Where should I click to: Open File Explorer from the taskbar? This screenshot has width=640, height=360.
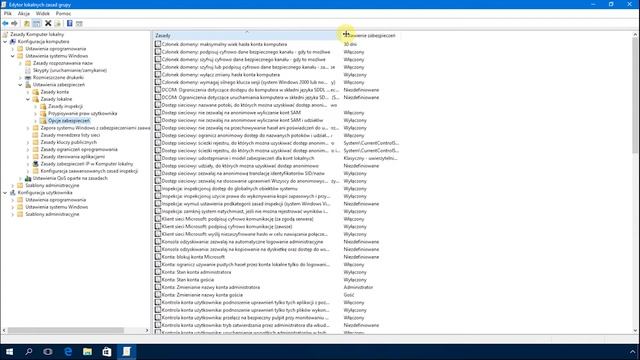pos(87,351)
